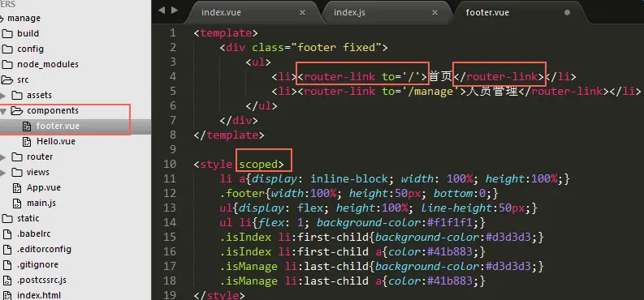Expand the router folder arrow
The image size is (644, 300).
tap(3, 157)
